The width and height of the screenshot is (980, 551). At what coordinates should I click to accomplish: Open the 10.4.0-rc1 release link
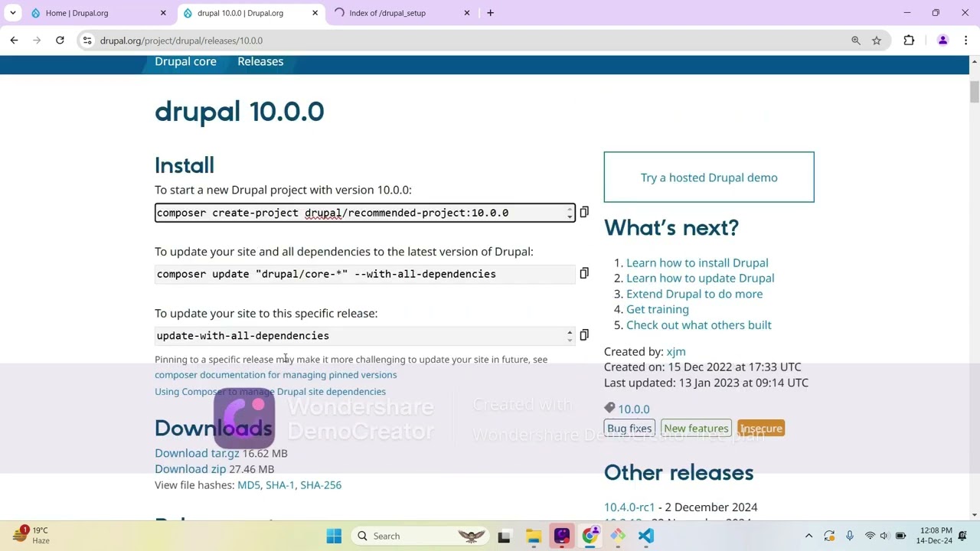coord(629,507)
